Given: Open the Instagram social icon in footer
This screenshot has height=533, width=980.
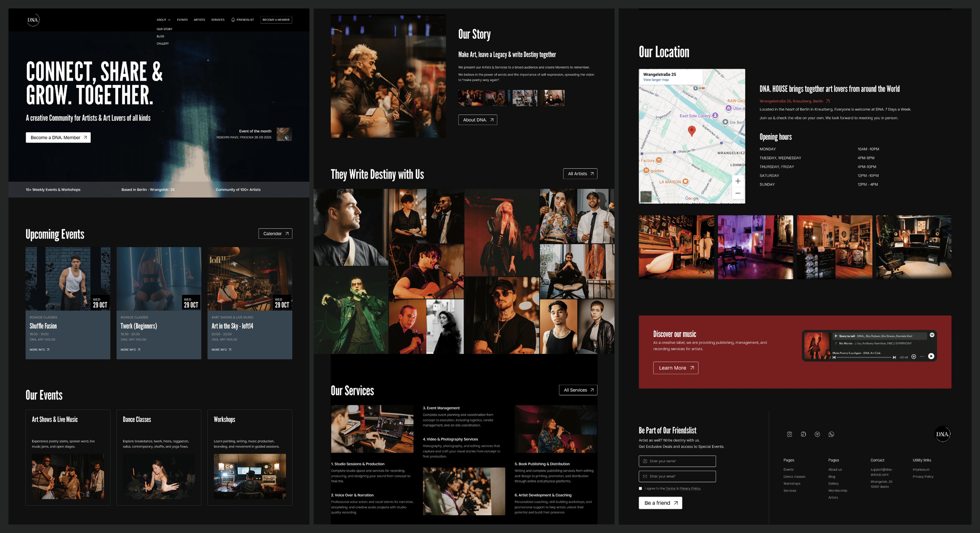Looking at the screenshot, I should coord(789,434).
